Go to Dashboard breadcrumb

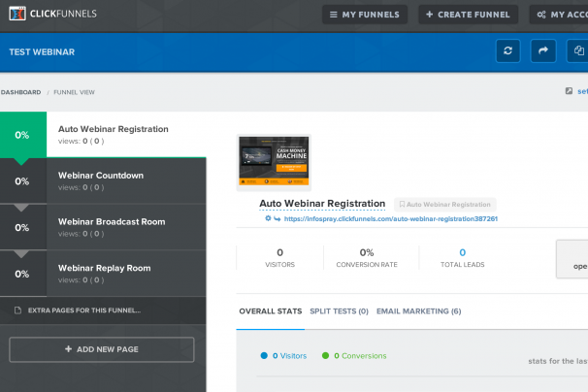(20, 92)
